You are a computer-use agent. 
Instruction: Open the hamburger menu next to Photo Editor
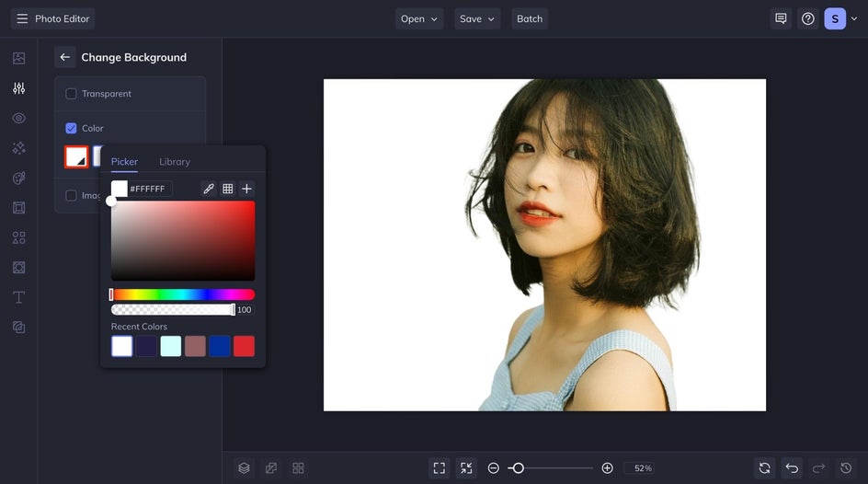coord(22,18)
